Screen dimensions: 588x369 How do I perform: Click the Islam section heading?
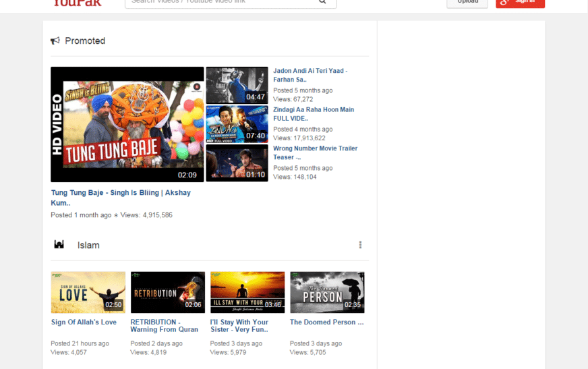coord(88,246)
